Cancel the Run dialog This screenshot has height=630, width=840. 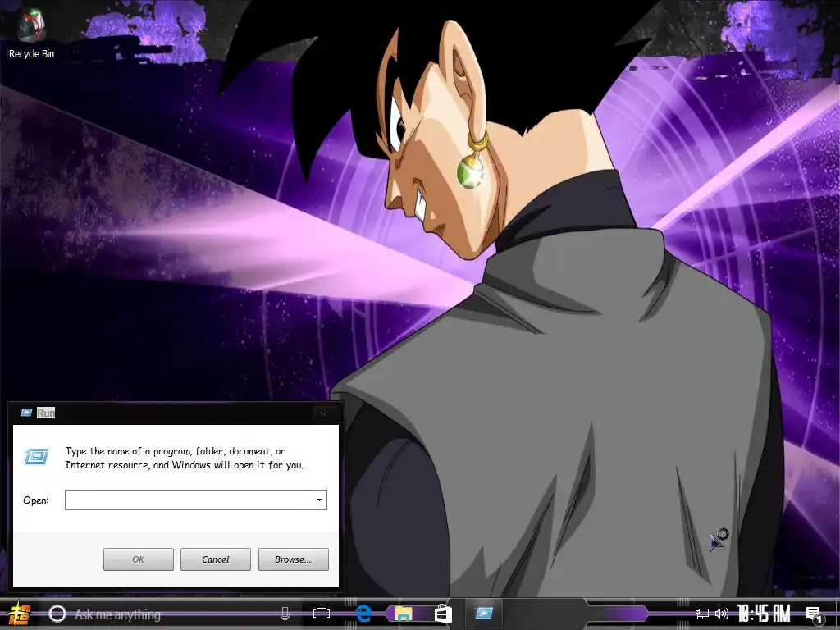216,559
